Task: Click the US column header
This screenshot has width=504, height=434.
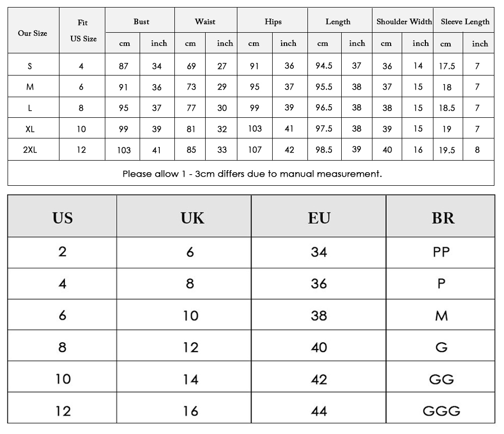Action: (x=62, y=218)
